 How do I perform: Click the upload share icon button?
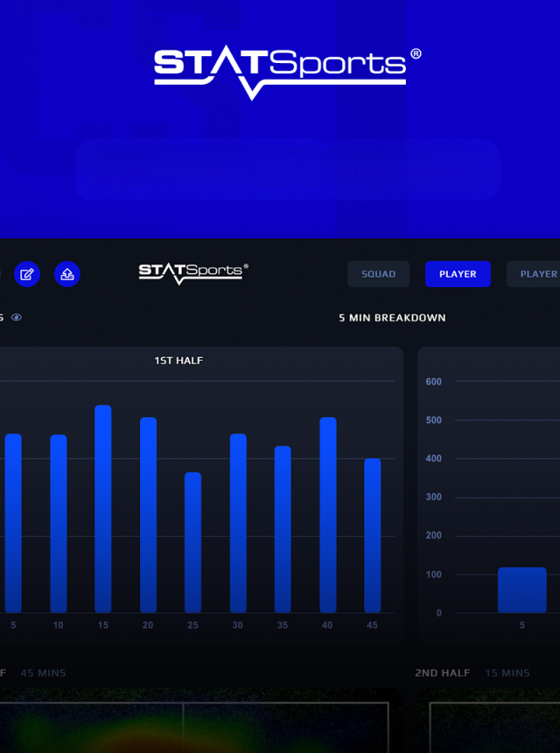(67, 274)
